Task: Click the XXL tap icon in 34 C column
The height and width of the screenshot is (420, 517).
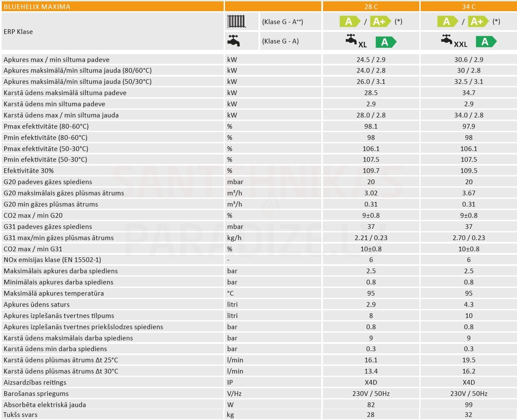Action: pos(454,41)
